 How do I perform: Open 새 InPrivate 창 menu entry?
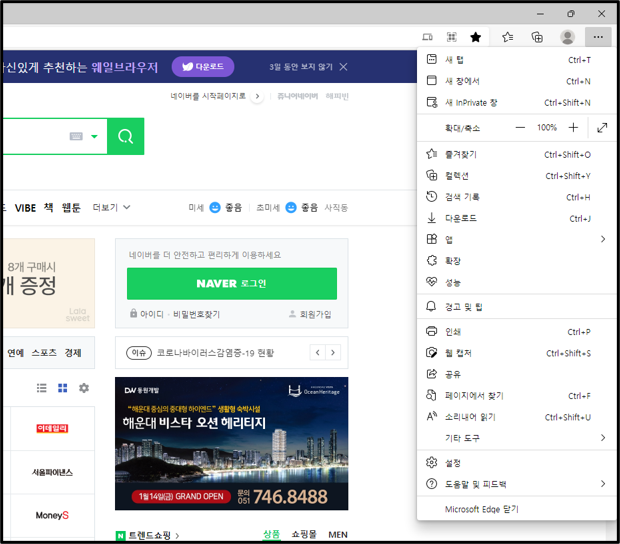516,102
